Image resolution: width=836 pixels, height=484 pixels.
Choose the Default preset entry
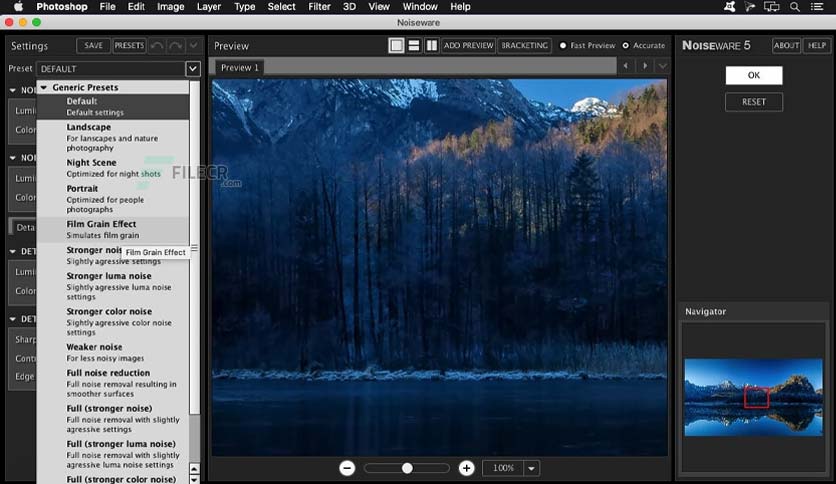[113, 106]
